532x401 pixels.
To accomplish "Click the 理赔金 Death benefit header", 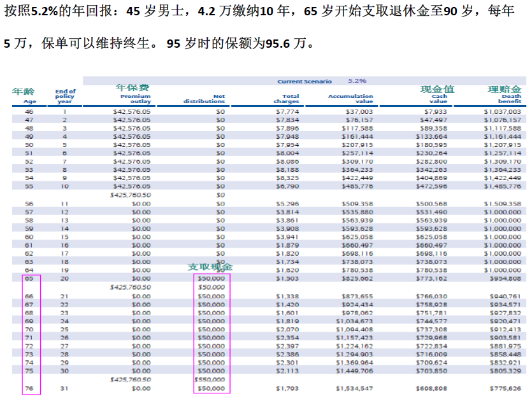I will click(504, 94).
